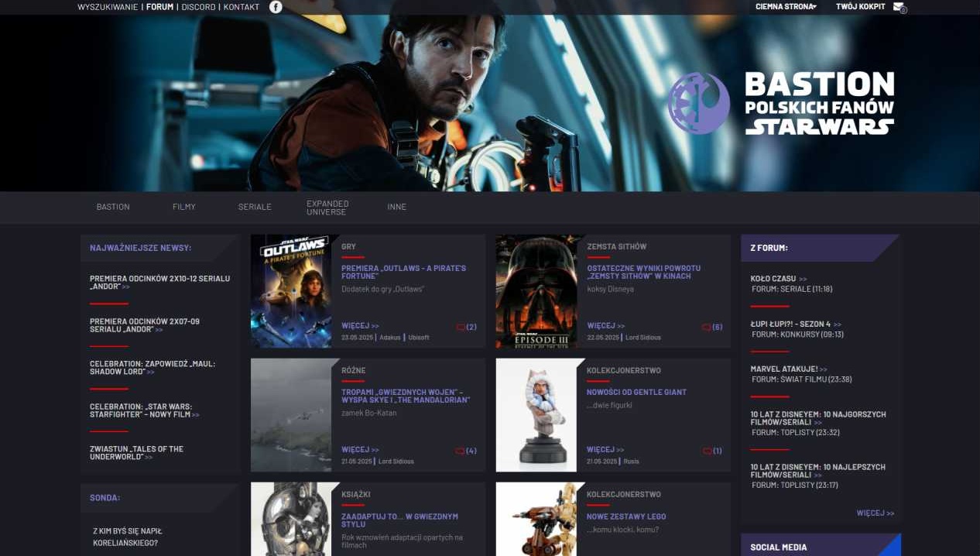Open the 10 najlepszych filmów/seriali forum thread
The width and height of the screenshot is (980, 556).
[817, 471]
